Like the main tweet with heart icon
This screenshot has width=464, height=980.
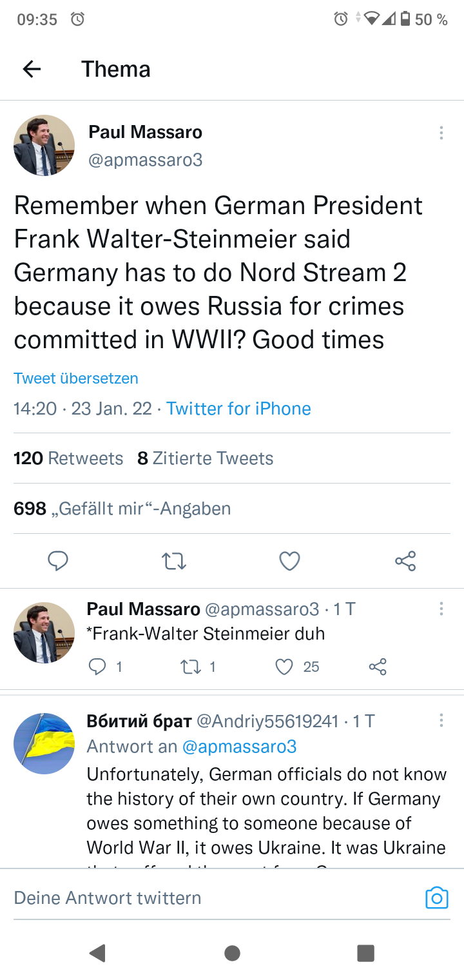point(289,561)
